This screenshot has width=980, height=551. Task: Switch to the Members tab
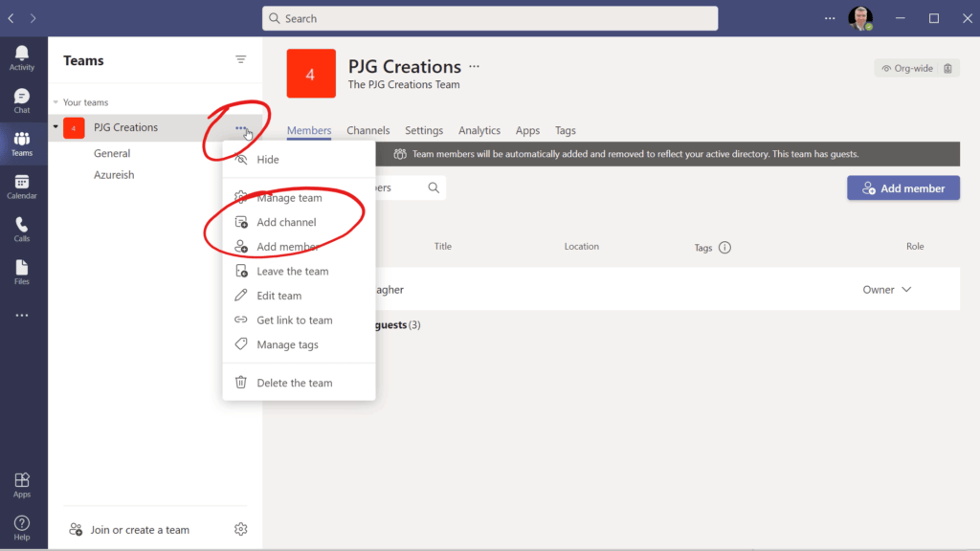(x=309, y=130)
